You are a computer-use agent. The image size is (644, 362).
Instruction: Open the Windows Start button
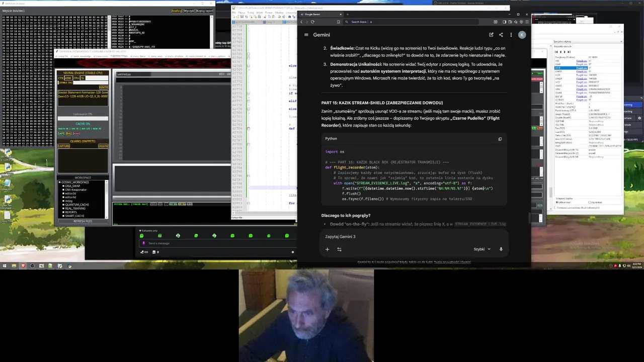(x=5, y=265)
